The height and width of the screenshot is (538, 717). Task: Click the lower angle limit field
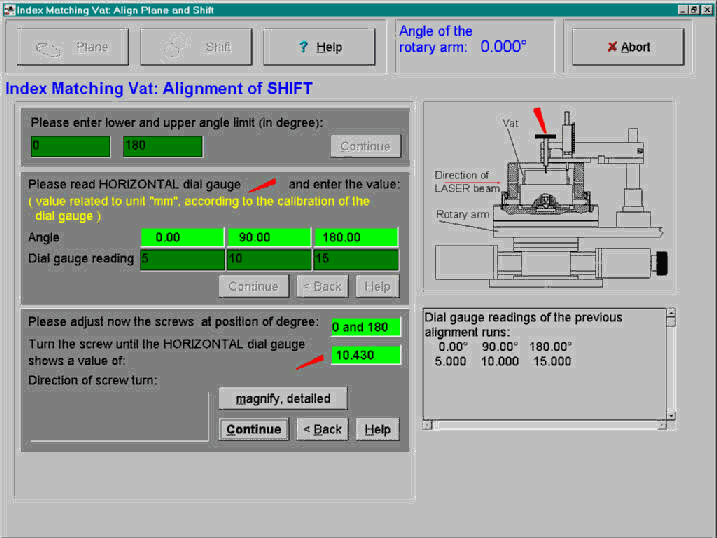pyautogui.click(x=70, y=147)
